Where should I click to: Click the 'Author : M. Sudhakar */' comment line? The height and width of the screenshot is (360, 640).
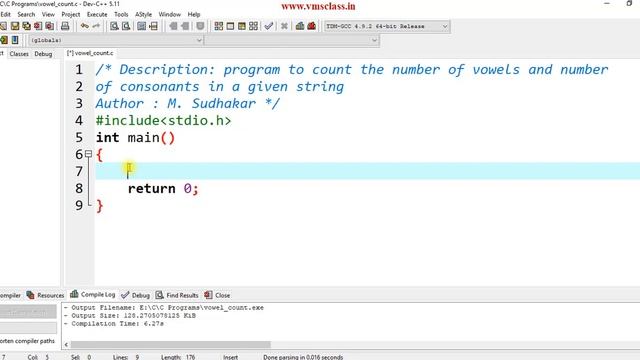coord(187,104)
